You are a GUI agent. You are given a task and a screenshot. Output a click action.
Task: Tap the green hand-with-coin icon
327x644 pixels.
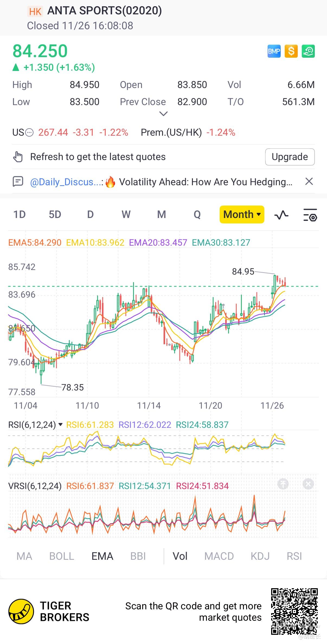[308, 51]
